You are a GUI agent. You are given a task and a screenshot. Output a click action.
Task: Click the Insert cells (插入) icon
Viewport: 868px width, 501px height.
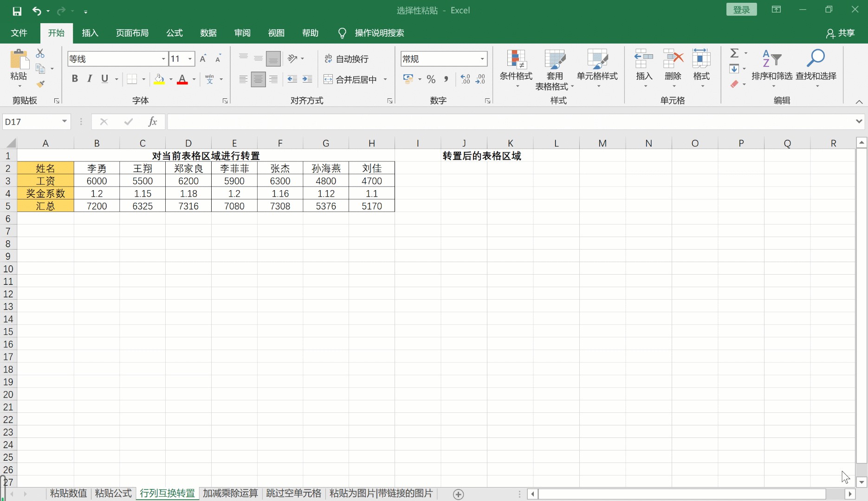point(644,59)
